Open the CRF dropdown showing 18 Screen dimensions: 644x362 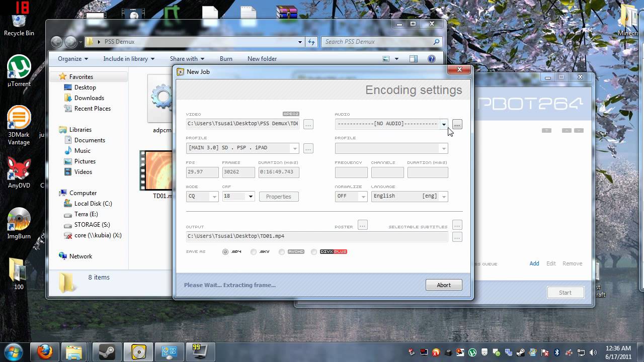point(251,197)
